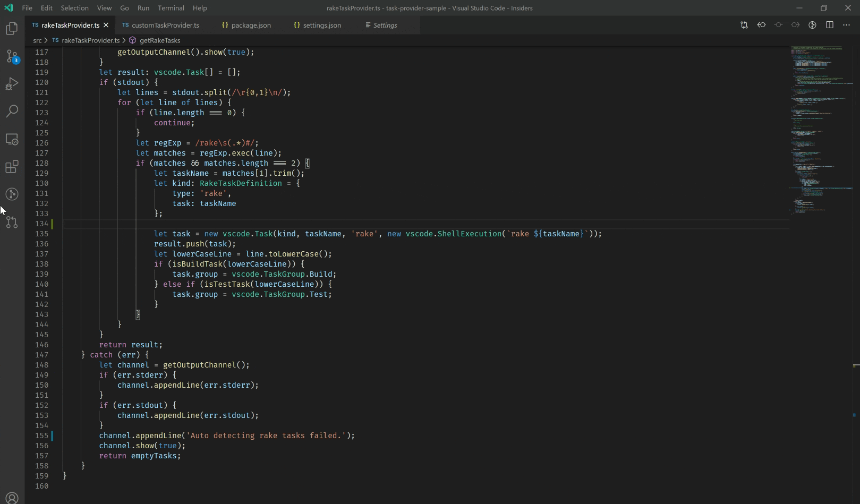This screenshot has width=860, height=504.
Task: Split the editor using the split icon
Action: pos(829,25)
